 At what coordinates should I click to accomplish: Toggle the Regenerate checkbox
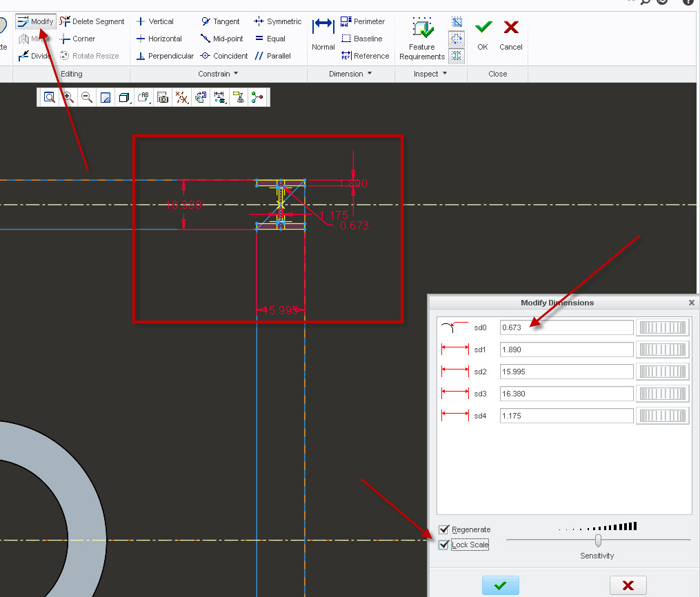click(x=443, y=529)
